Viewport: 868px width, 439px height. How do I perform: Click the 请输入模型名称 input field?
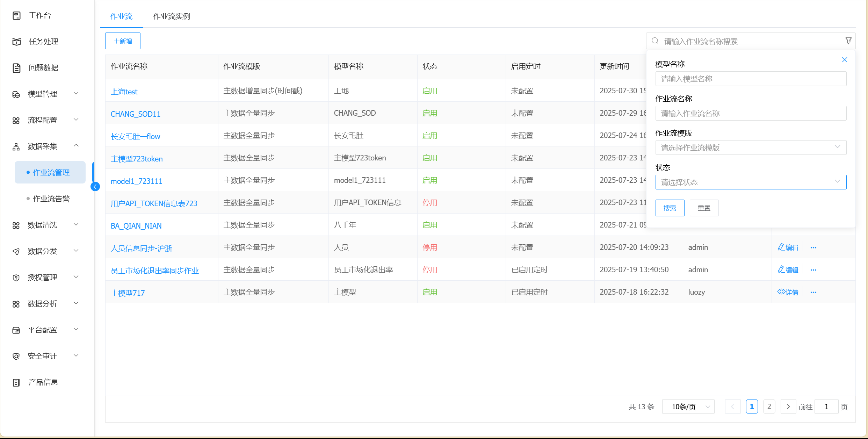(x=750, y=79)
